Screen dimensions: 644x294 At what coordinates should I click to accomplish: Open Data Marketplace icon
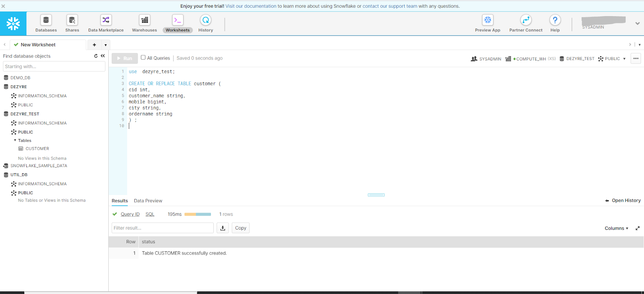click(106, 20)
